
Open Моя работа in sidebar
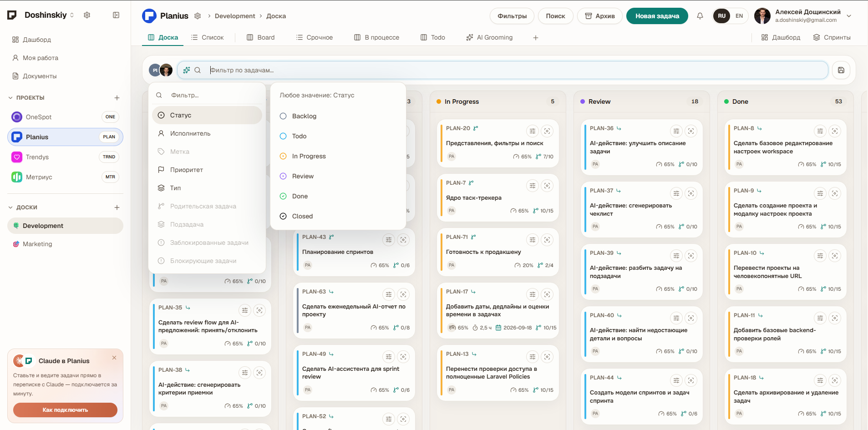65,58
